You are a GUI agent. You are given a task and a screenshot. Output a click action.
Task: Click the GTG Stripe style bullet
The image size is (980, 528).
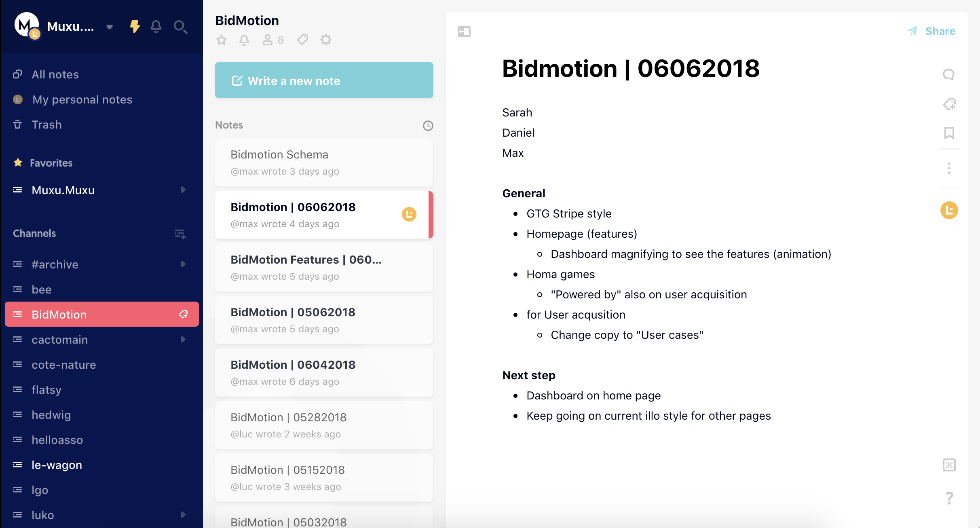pos(569,213)
